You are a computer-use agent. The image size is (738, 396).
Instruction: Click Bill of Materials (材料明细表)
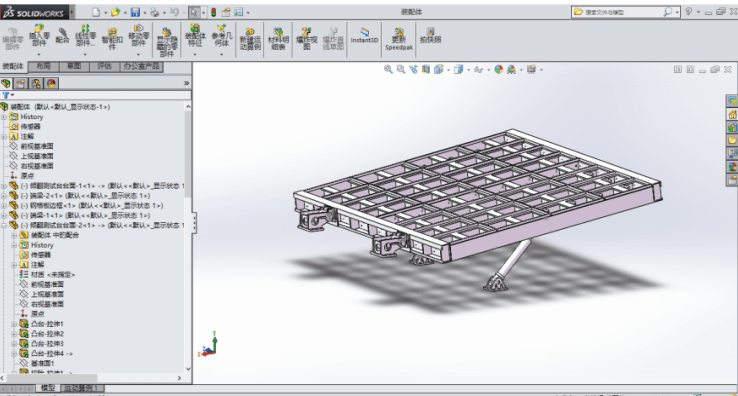(278, 39)
